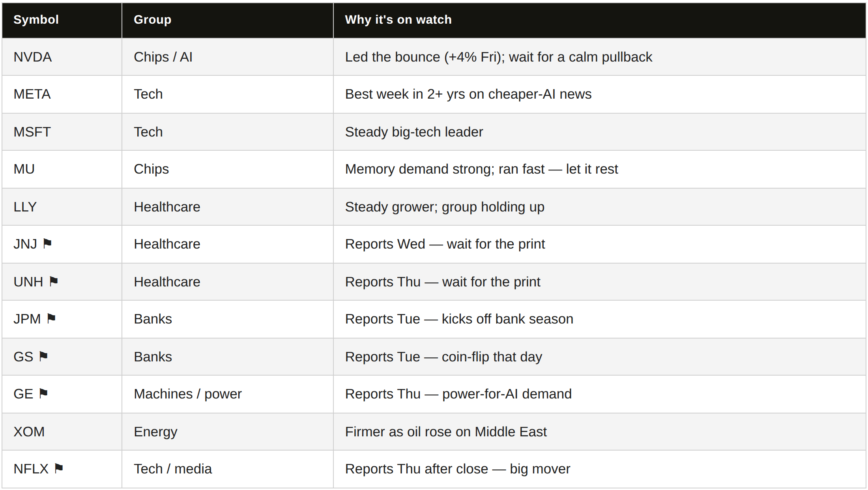Click the "Chips / AI" group cell
868x490 pixels.
tap(228, 57)
